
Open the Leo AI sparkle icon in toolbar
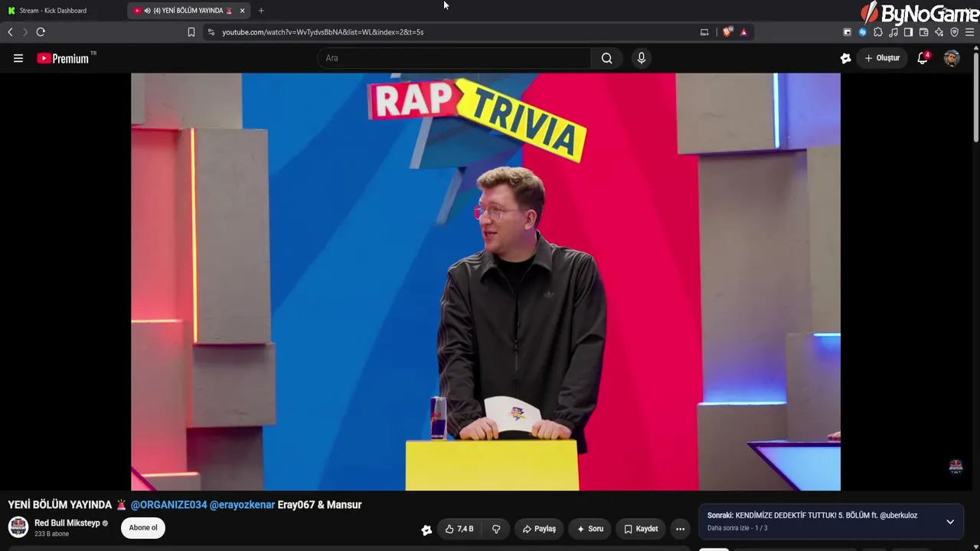click(x=939, y=32)
